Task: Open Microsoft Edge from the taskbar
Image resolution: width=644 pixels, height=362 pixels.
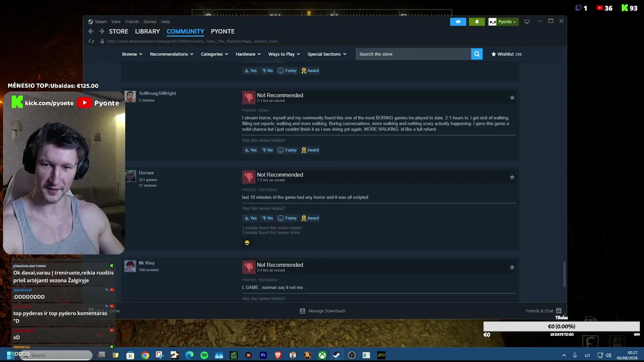Action: point(189,355)
